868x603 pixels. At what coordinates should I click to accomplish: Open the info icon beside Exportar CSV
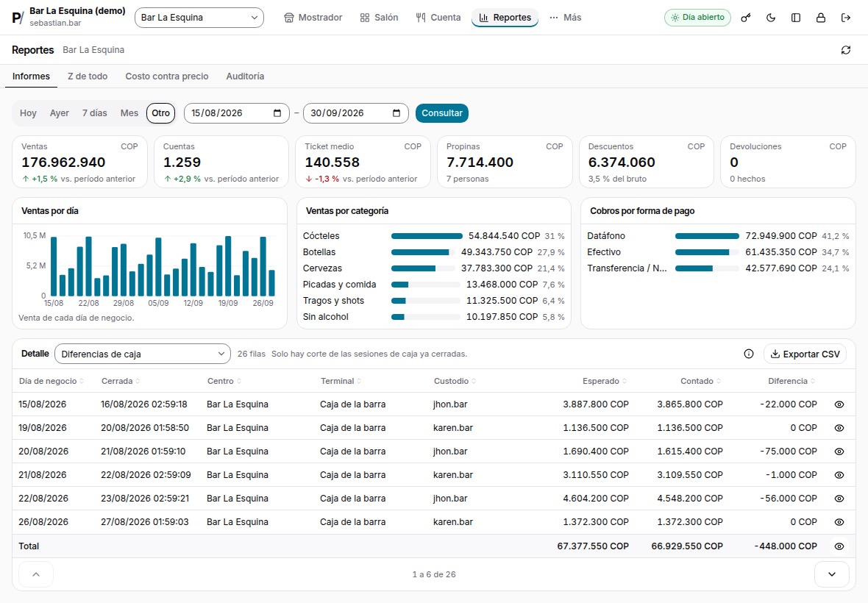point(748,354)
